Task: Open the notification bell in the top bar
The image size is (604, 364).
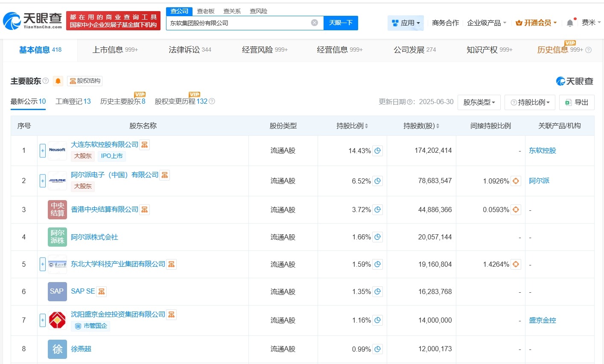Action: 569,22
